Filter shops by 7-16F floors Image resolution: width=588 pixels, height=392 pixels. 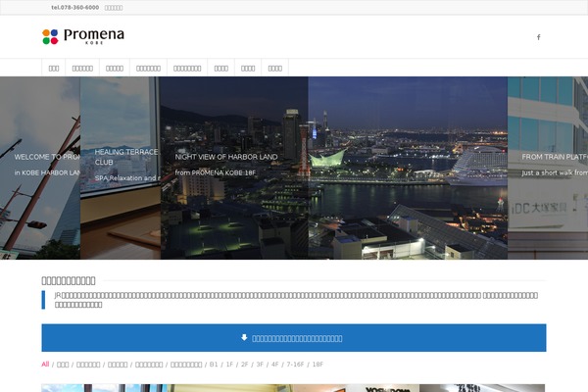[x=295, y=365]
